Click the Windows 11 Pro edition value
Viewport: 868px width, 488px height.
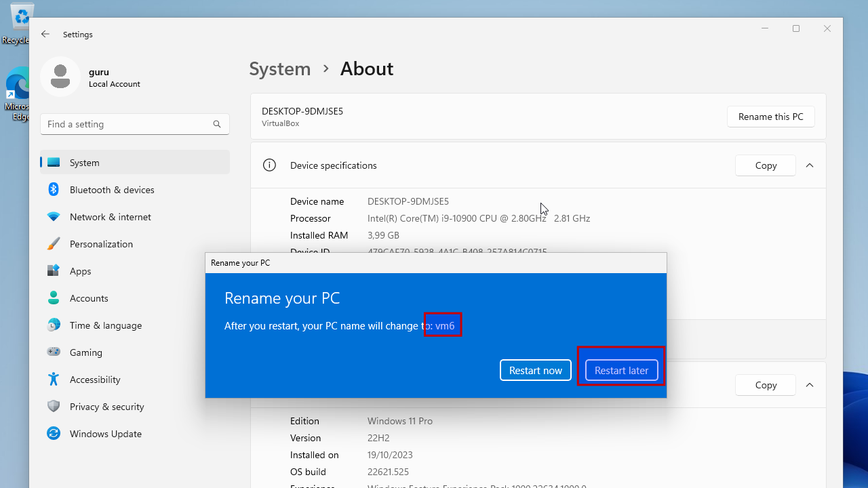tap(400, 421)
